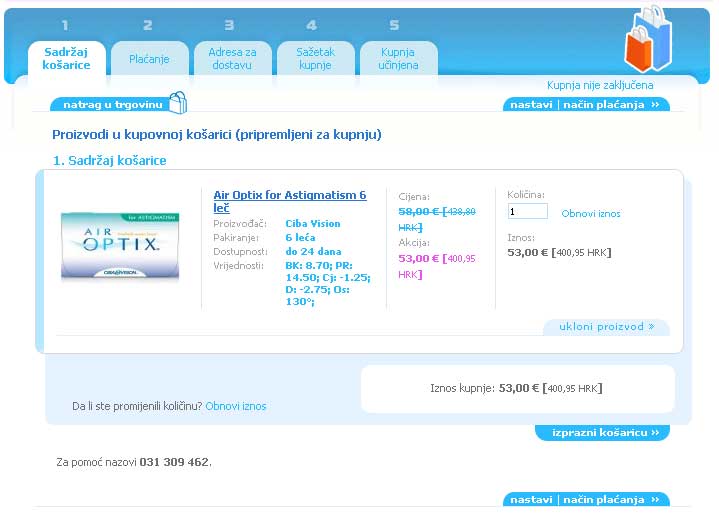The image size is (719, 513).
Task: Click Obnovi iznos link after quantity question
Action: pyautogui.click(x=236, y=406)
